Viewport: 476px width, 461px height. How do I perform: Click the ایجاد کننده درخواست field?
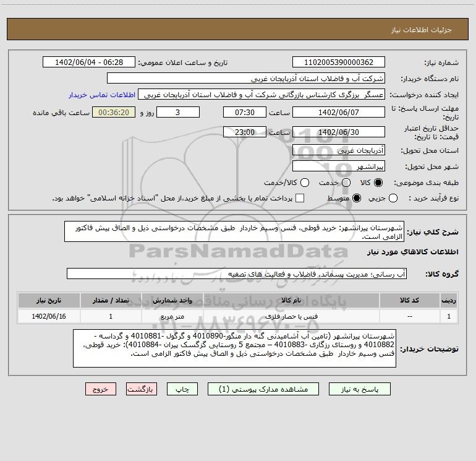[x=261, y=95]
